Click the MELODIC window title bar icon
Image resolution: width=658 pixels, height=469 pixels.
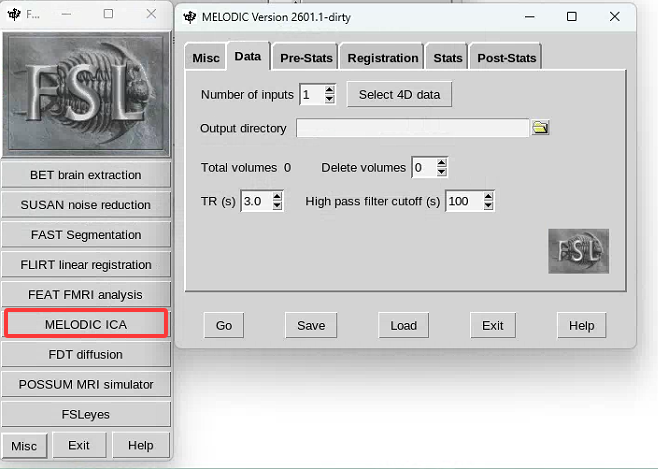point(190,17)
